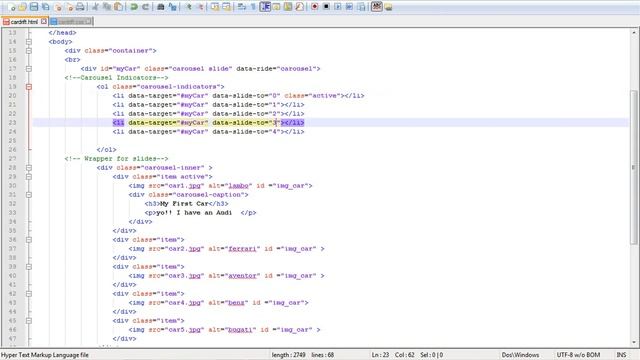The image size is (640, 360).
Task: Collapse the item active fold on line 29
Action: (29, 177)
